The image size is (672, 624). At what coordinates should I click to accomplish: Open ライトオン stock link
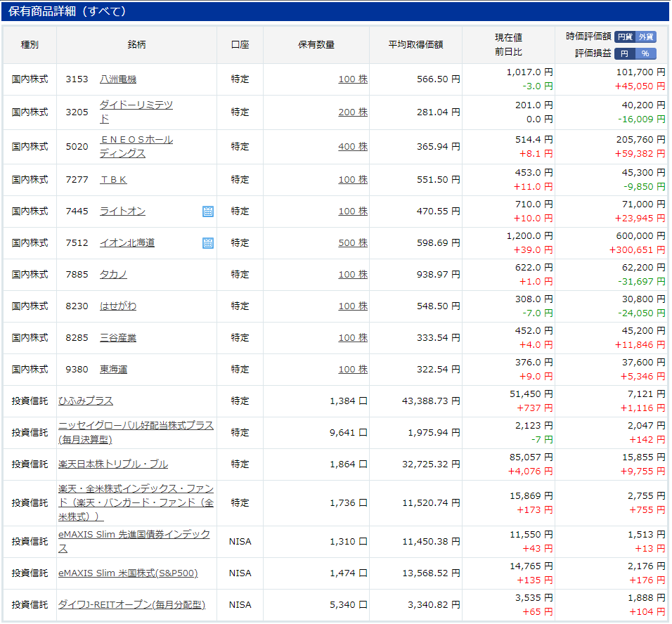(122, 212)
